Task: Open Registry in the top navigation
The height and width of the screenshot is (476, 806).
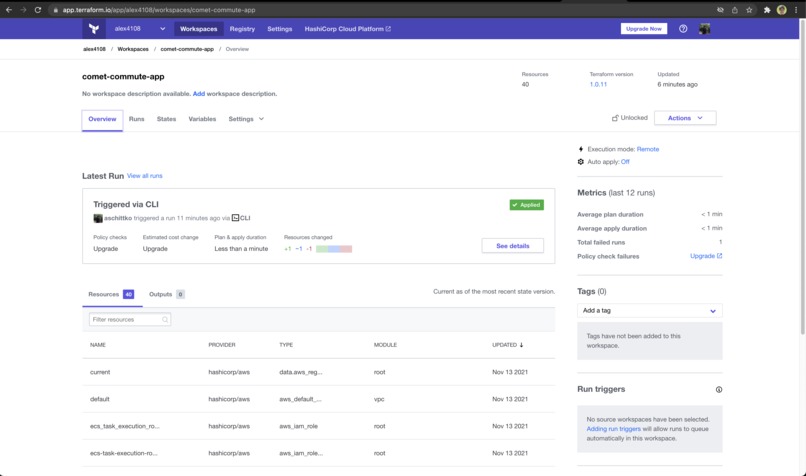Action: 242,29
